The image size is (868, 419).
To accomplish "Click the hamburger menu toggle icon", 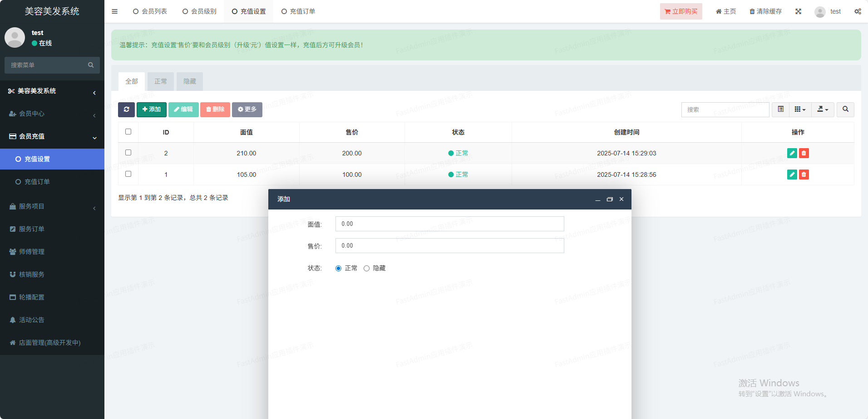I will coord(115,11).
